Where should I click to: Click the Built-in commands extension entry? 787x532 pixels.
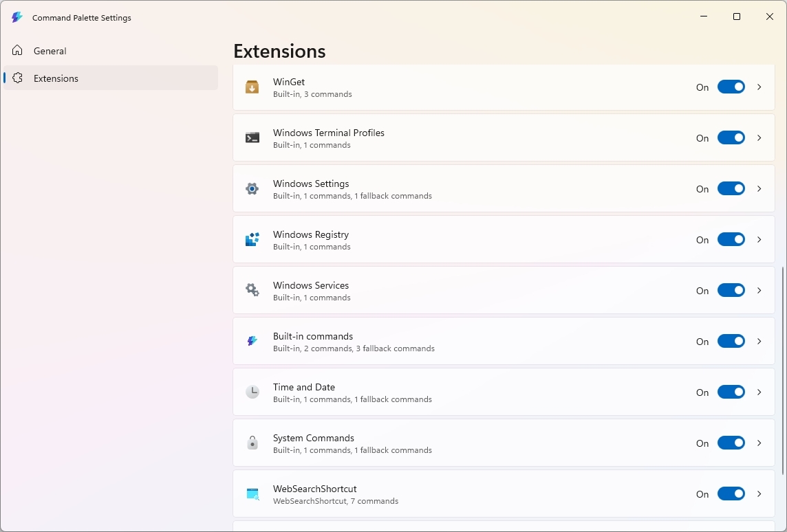[x=482, y=341]
